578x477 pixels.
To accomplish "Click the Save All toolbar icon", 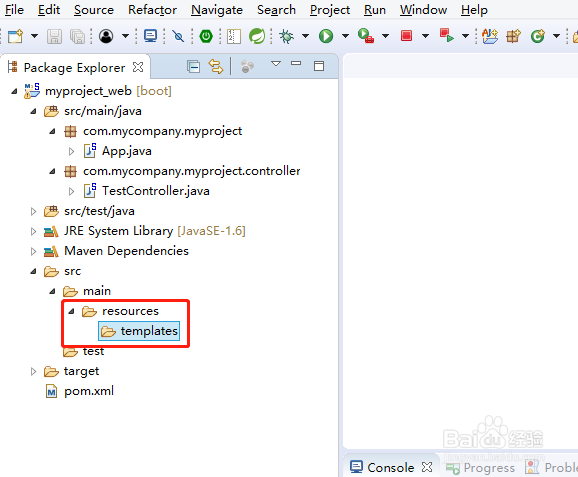I will 77,36.
